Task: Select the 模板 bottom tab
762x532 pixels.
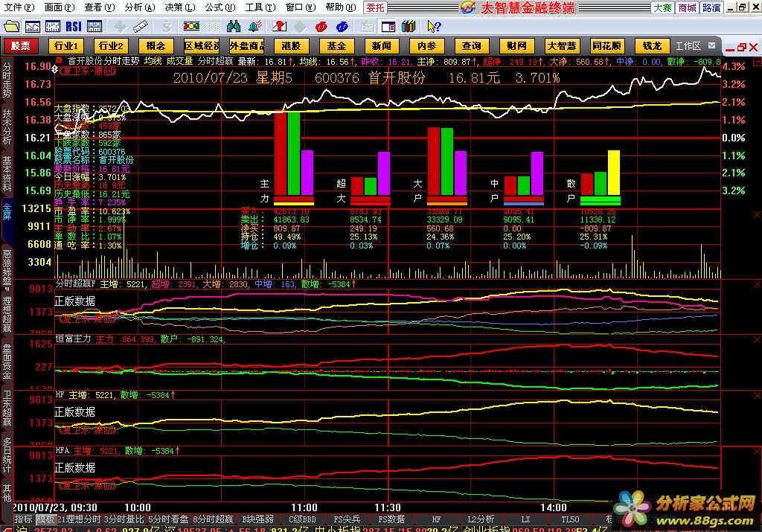Action: point(46,519)
